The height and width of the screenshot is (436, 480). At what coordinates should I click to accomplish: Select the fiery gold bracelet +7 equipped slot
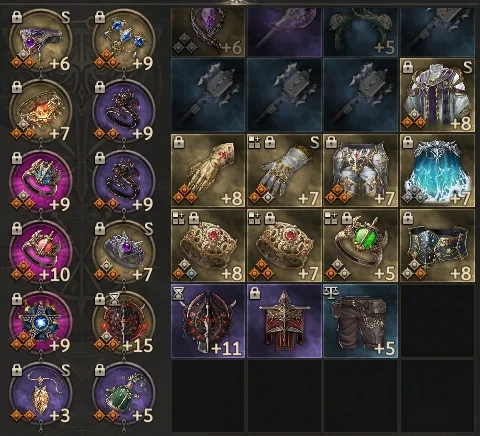click(x=41, y=111)
